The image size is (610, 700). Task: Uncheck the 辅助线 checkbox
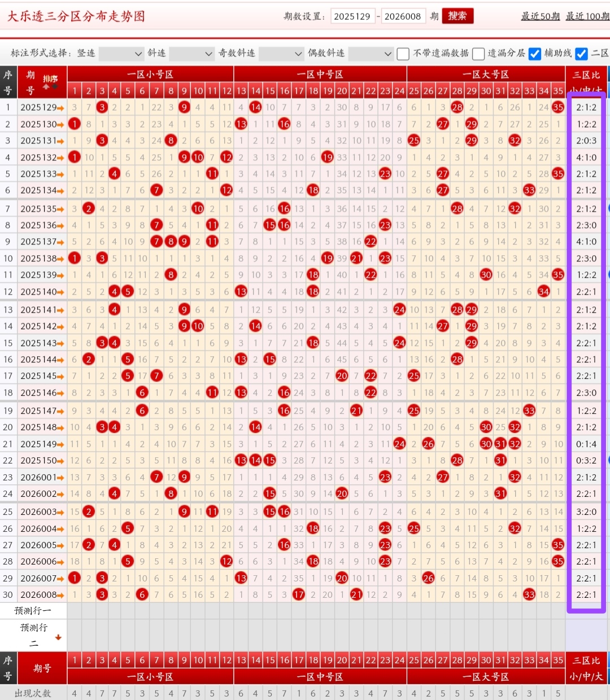[x=535, y=54]
